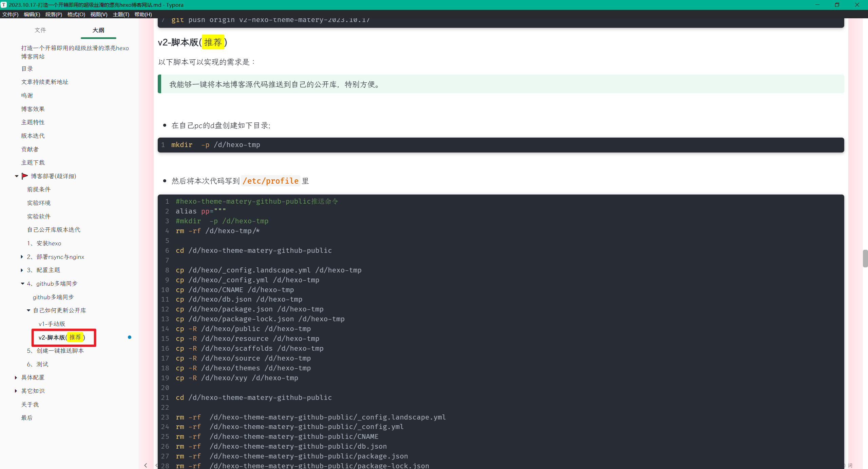
Task: Click the Typora app icon in the title bar
Action: (x=4, y=5)
